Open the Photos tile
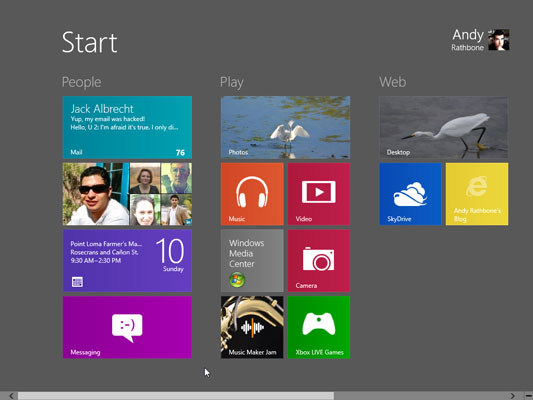 pyautogui.click(x=286, y=127)
